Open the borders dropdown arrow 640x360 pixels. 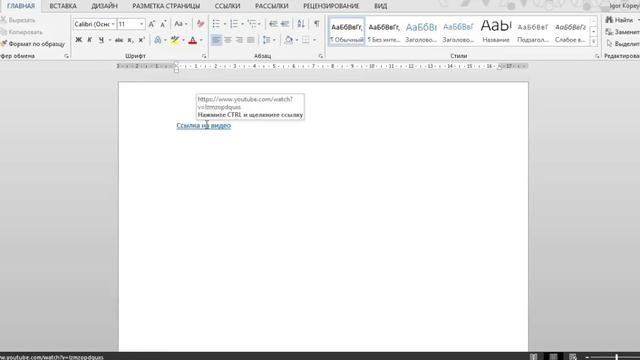(314, 40)
